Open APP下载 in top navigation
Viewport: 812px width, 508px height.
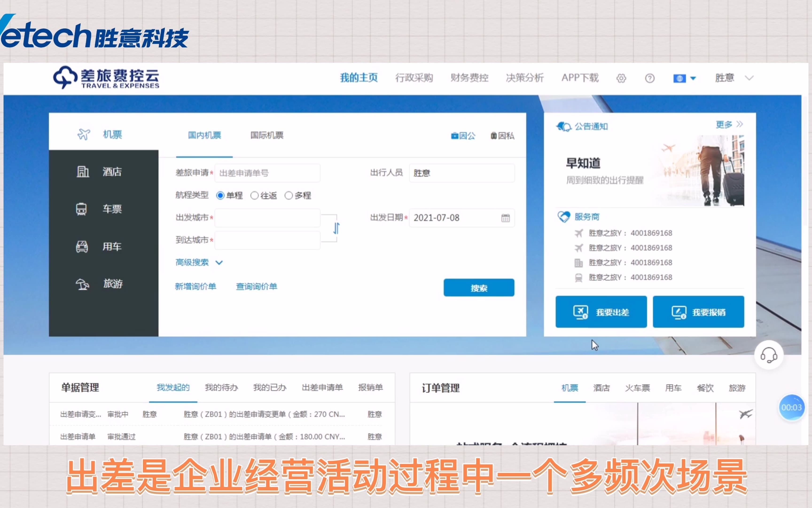[580, 78]
